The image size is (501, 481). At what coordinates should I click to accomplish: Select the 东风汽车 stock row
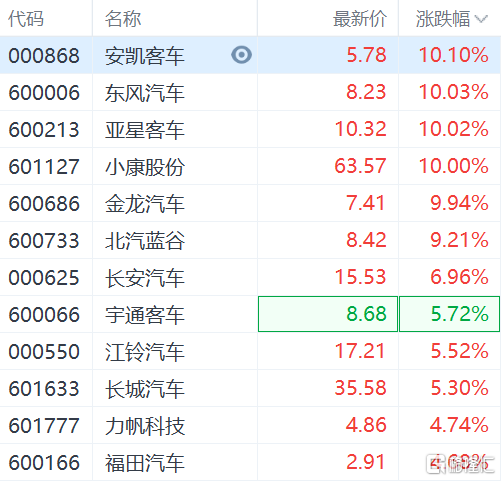click(250, 92)
